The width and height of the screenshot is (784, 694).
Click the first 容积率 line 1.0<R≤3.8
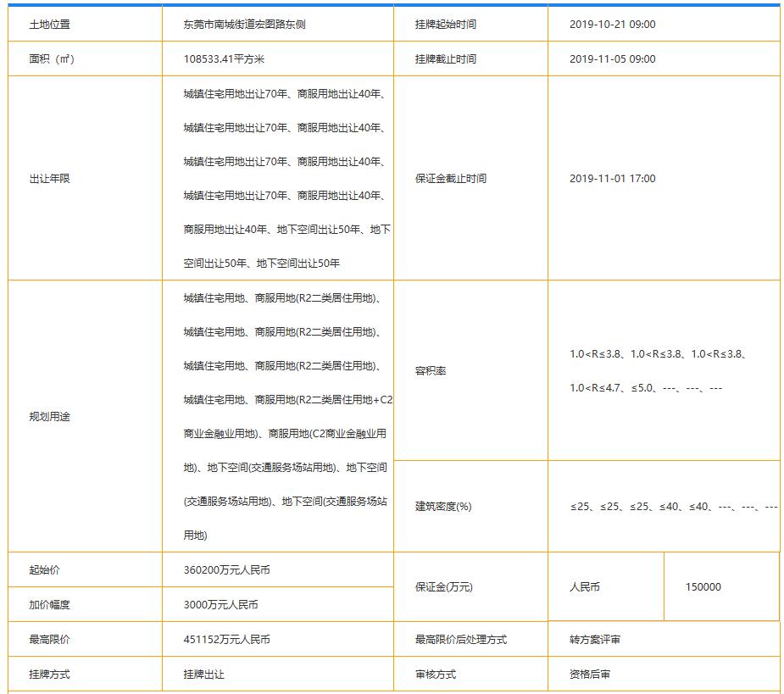pos(658,354)
